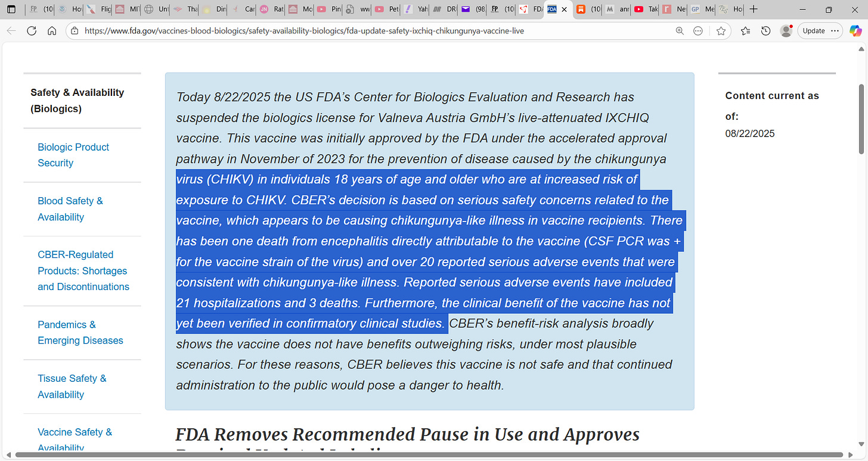Click the highlighted '21 hospitalizations and 3 deaths' text

pyautogui.click(x=268, y=303)
